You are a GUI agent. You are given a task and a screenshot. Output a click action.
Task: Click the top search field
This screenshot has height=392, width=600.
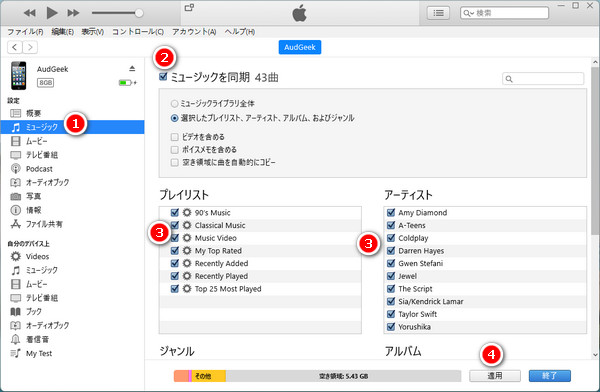504,13
